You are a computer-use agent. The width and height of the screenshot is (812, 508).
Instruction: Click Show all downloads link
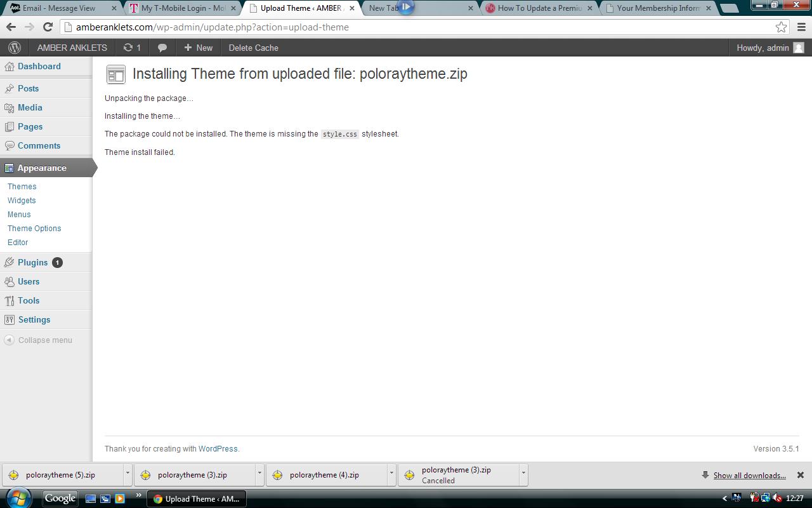[x=749, y=475]
